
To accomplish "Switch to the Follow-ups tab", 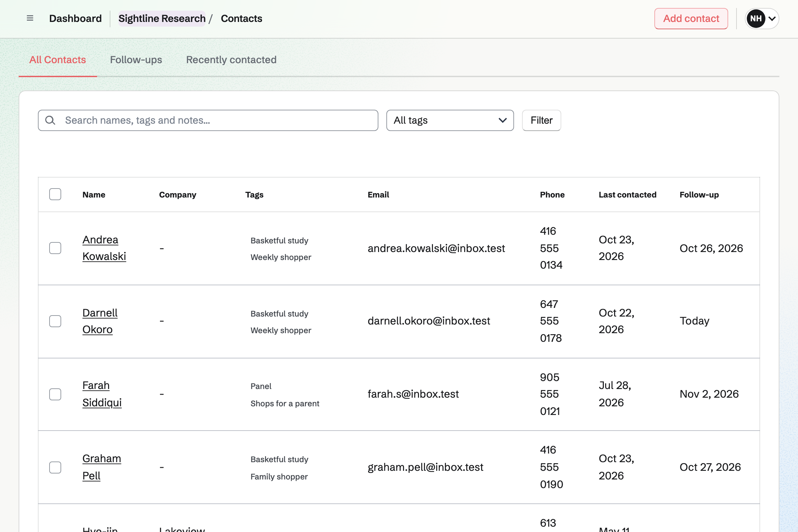I will pos(136,60).
